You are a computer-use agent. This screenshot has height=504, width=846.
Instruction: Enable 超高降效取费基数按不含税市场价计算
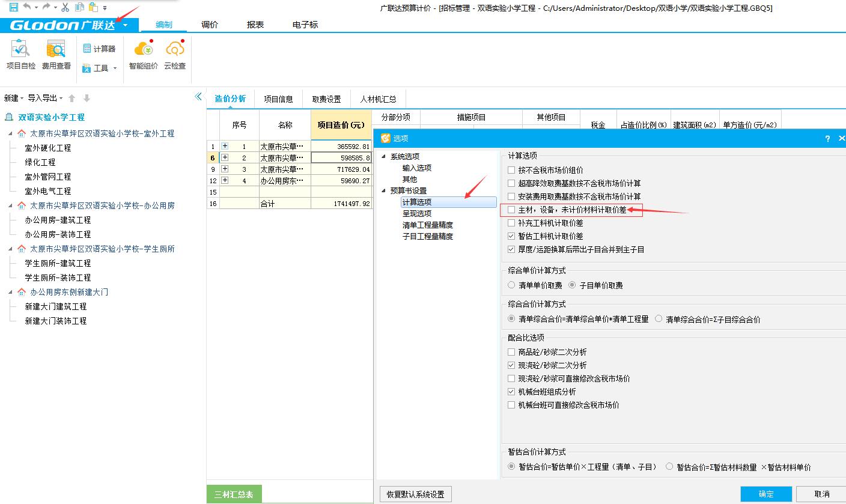pyautogui.click(x=511, y=183)
